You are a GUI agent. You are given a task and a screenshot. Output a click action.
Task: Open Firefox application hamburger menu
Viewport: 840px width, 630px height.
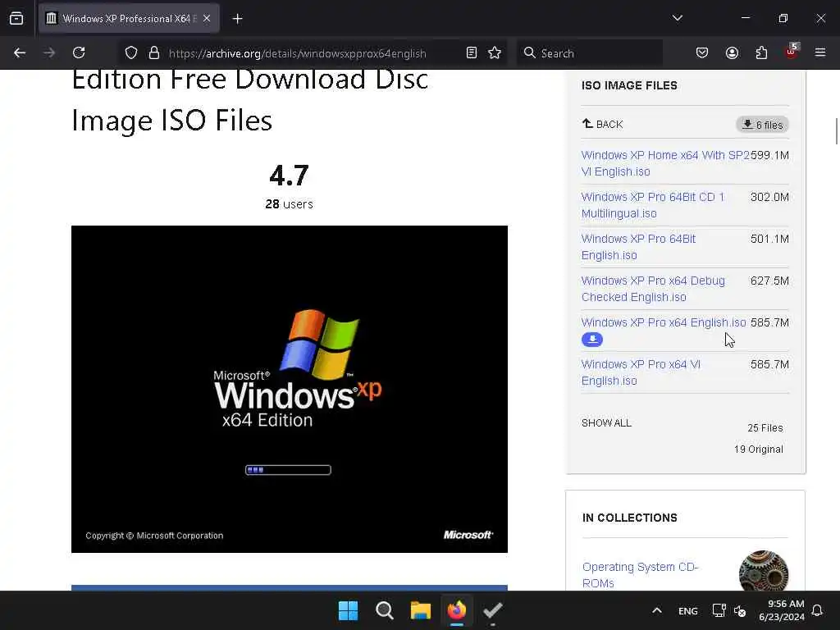820,52
